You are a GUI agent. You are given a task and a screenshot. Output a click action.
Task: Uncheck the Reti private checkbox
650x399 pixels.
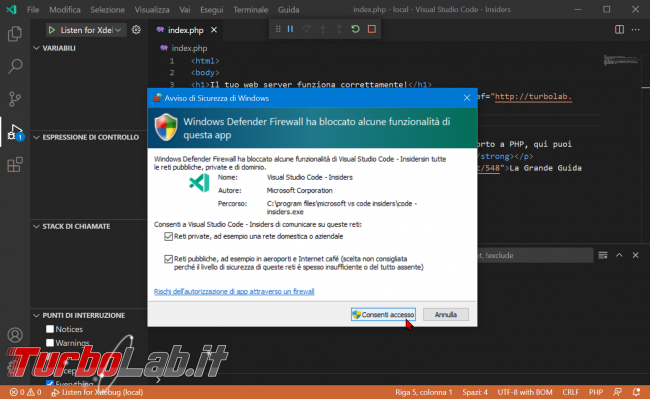point(168,237)
